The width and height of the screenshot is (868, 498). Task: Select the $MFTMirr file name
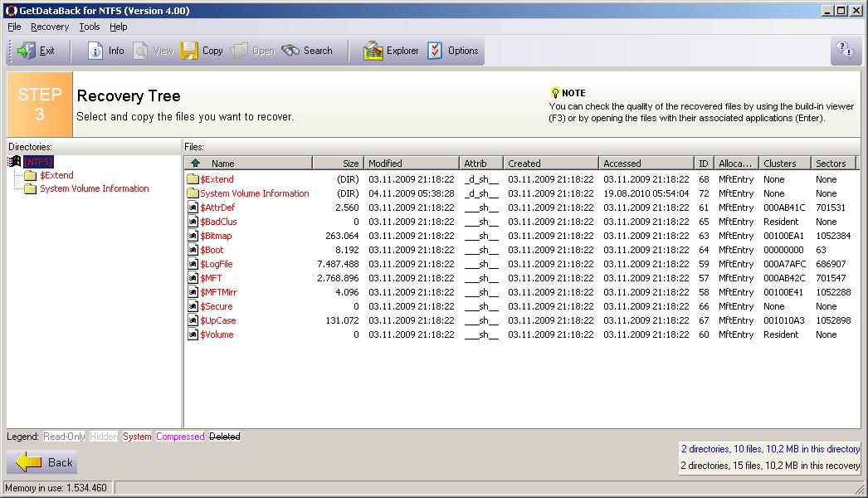click(x=218, y=292)
